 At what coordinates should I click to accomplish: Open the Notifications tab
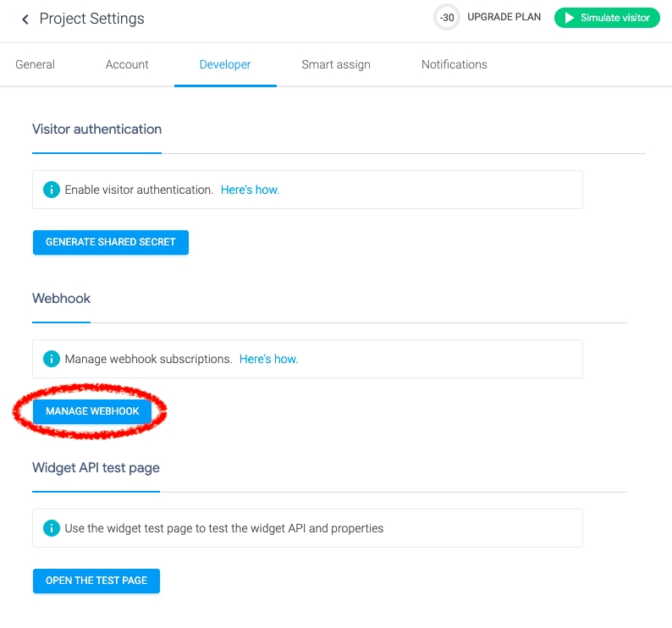[454, 64]
